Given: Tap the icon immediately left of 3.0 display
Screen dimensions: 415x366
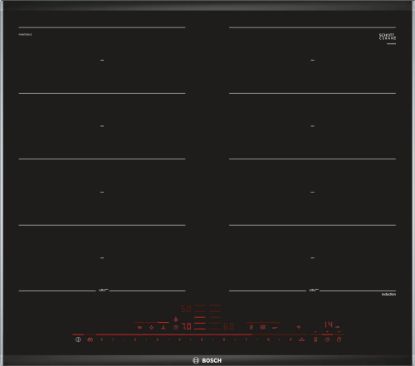Looking at the screenshot, I should coord(175,327).
